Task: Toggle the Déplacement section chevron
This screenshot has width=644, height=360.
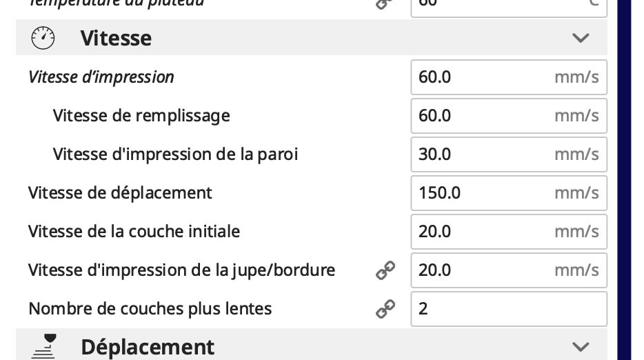Action: click(x=581, y=346)
